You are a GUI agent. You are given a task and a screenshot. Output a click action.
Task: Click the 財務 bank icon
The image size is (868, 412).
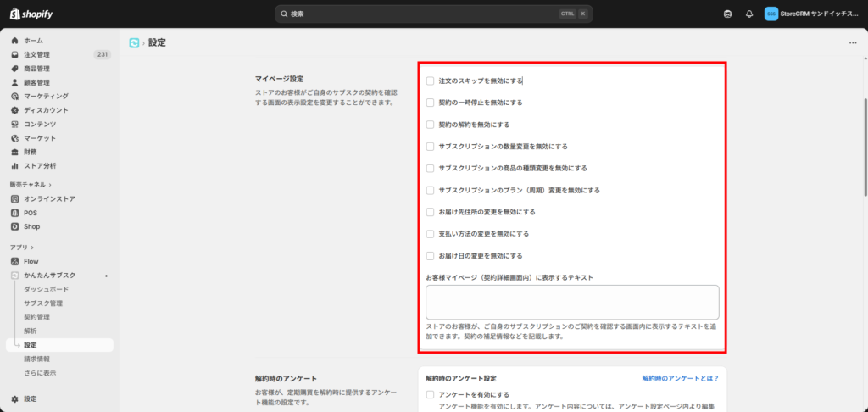(15, 152)
